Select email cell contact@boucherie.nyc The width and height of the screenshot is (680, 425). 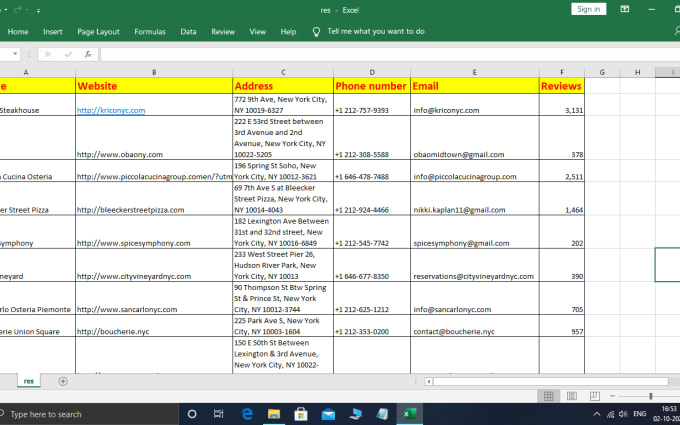[475, 326]
